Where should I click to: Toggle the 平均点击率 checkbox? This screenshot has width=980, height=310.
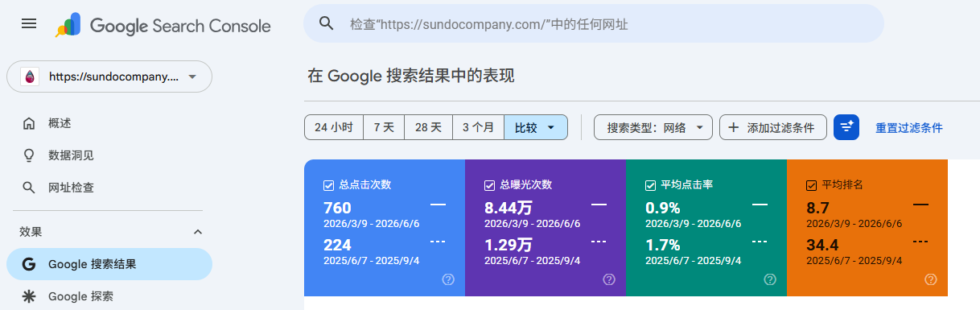(x=650, y=185)
